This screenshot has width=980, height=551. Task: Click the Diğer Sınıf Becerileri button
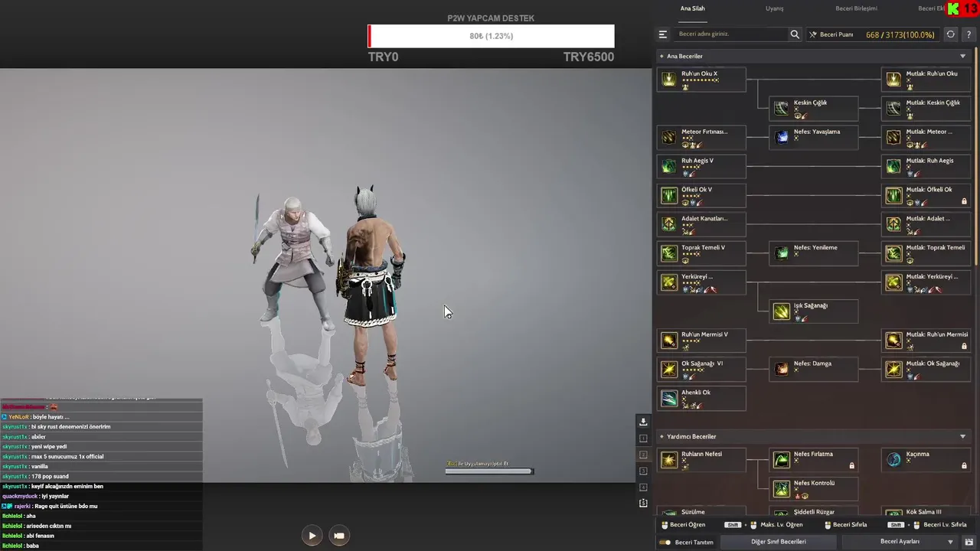click(x=778, y=542)
